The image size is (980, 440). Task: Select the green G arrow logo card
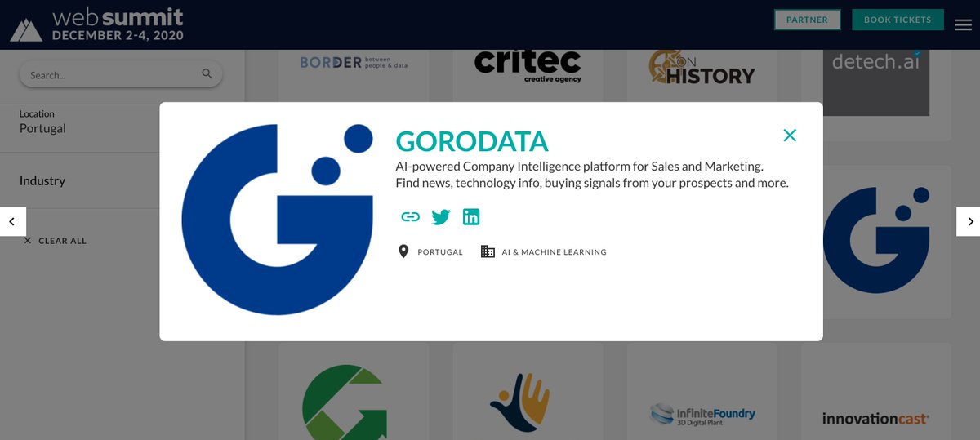pyautogui.click(x=354, y=392)
